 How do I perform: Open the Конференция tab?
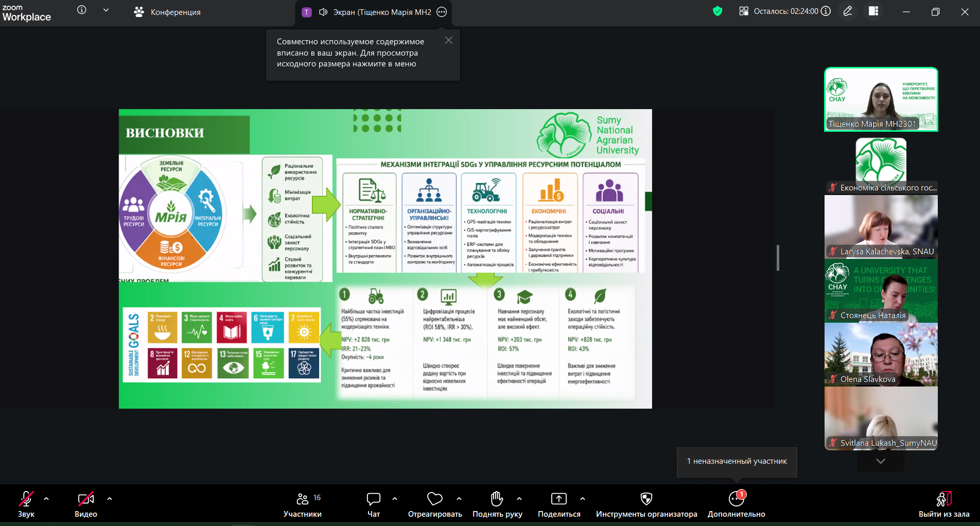[x=167, y=12]
